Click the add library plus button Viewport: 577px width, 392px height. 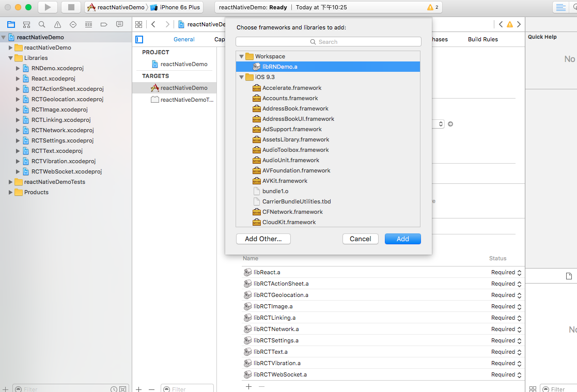(x=248, y=386)
